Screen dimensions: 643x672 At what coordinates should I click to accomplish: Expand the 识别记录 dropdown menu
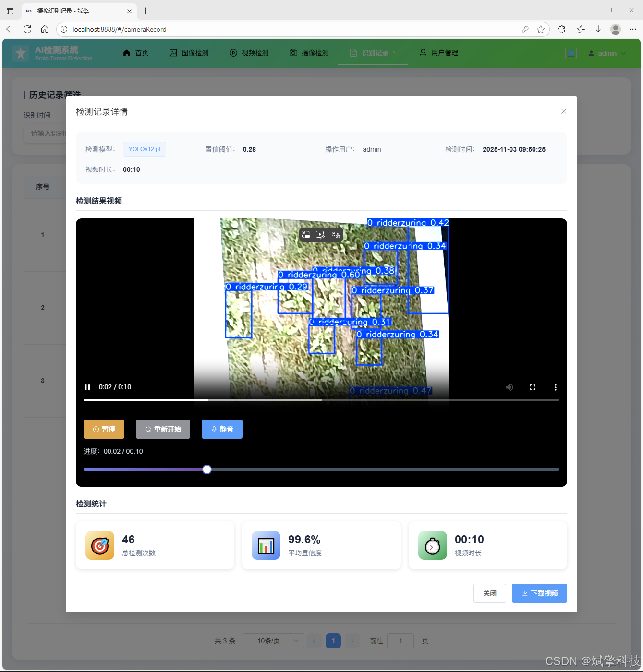click(373, 53)
